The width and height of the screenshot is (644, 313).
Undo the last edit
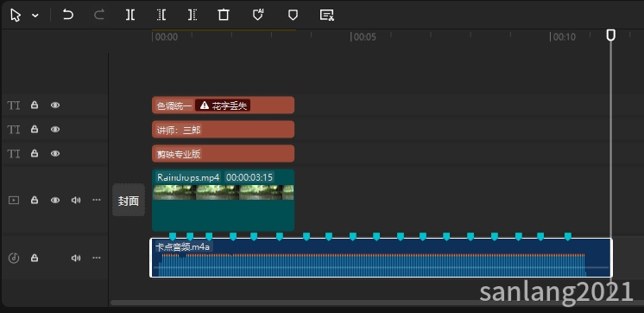click(x=68, y=16)
